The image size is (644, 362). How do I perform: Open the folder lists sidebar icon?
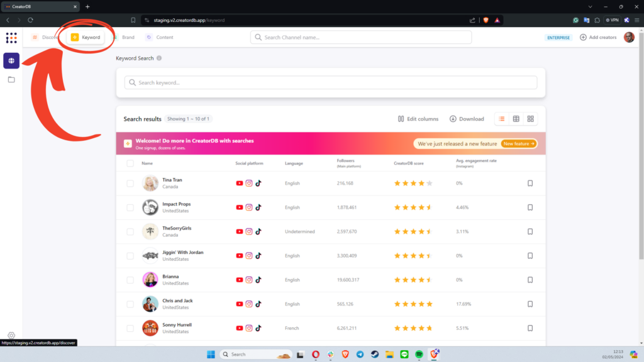coord(11,80)
